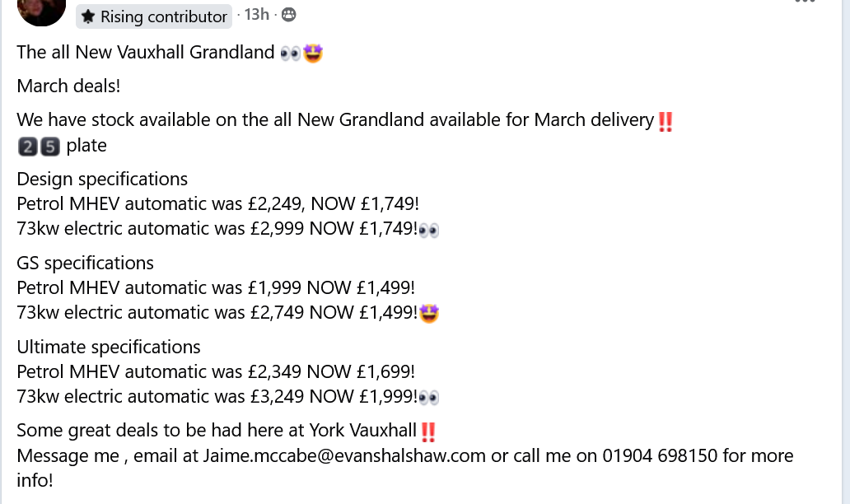This screenshot has width=850, height=504.
Task: Click the "March deals!" text line
Action: (68, 86)
